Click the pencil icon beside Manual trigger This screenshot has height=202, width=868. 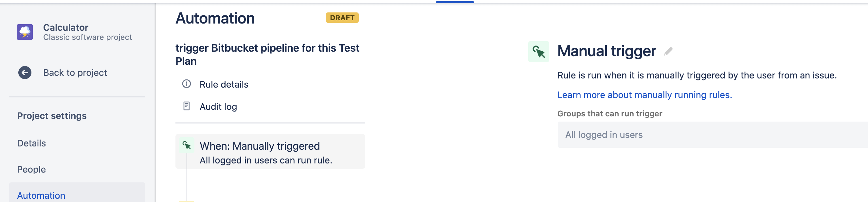coord(668,52)
